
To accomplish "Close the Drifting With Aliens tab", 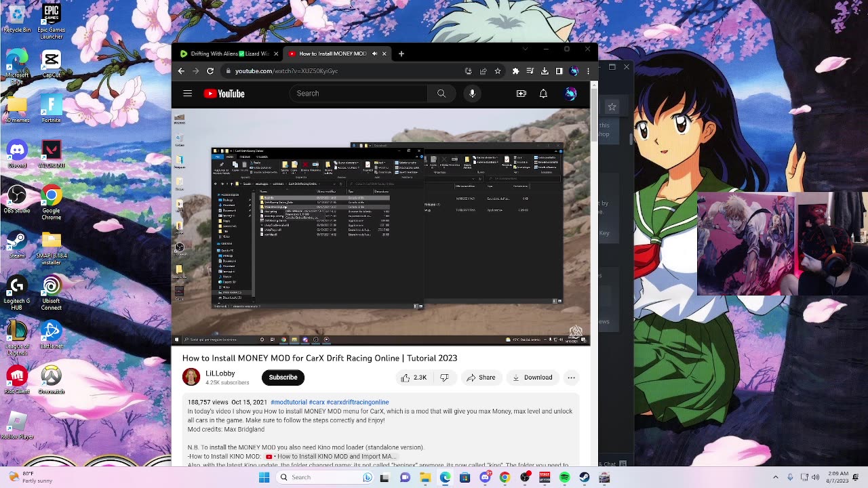I will [276, 54].
